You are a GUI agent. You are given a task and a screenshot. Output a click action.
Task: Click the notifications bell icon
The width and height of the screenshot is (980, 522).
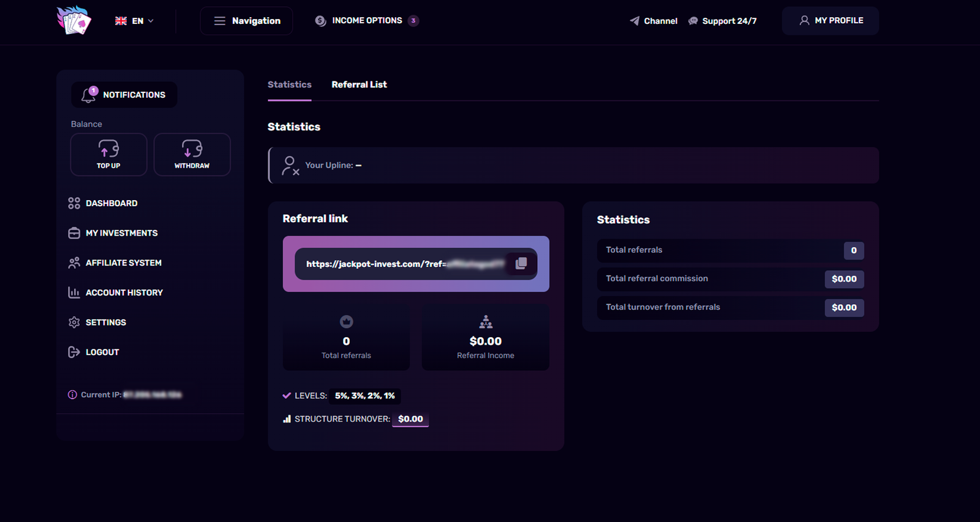tap(89, 95)
